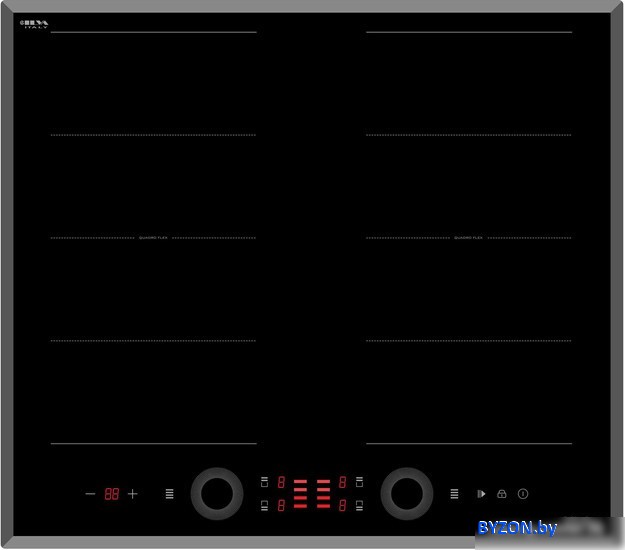The height and width of the screenshot is (550, 625).
Task: Touch the left circular power dial
Action: click(216, 494)
